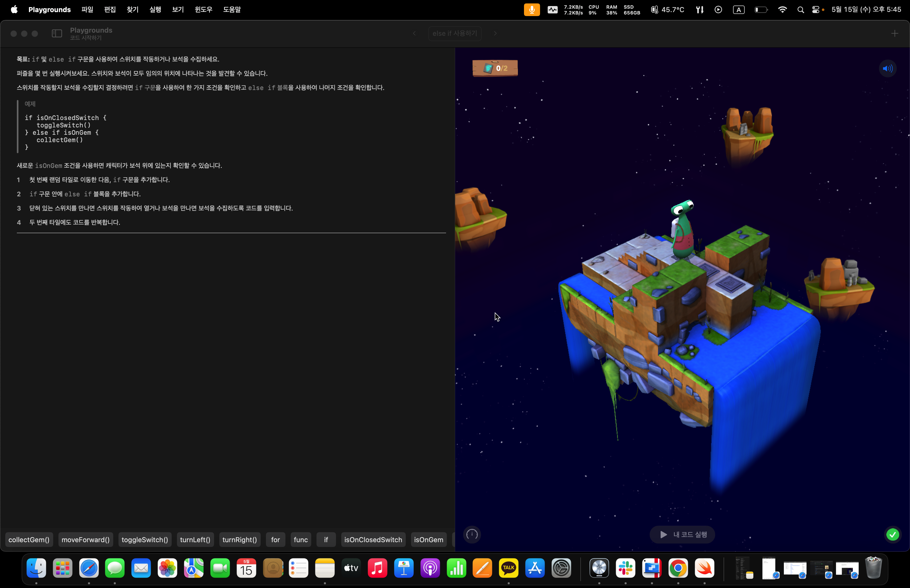Viewport: 910px width, 588px height.
Task: Insert moveForward() code suggestion
Action: point(86,540)
